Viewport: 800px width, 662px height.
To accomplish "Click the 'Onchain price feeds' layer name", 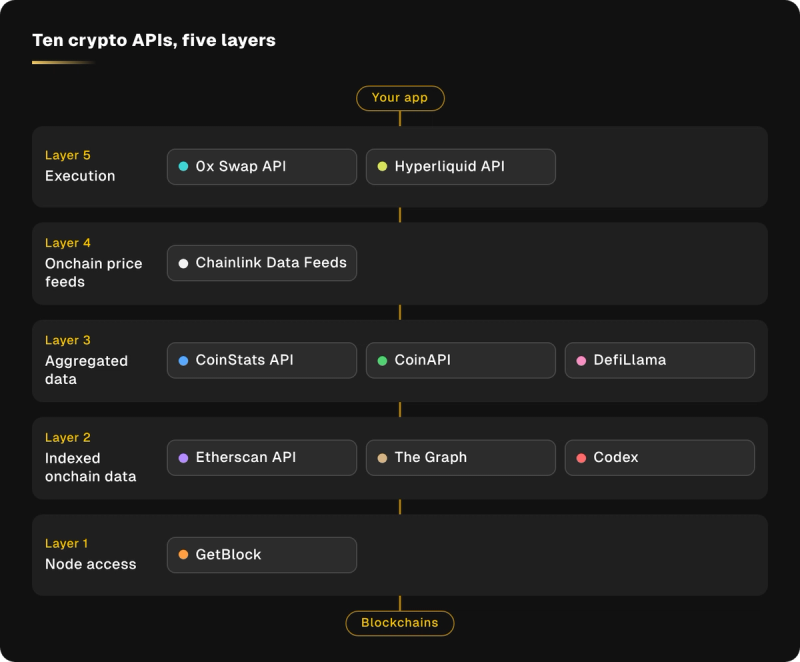I will (93, 273).
